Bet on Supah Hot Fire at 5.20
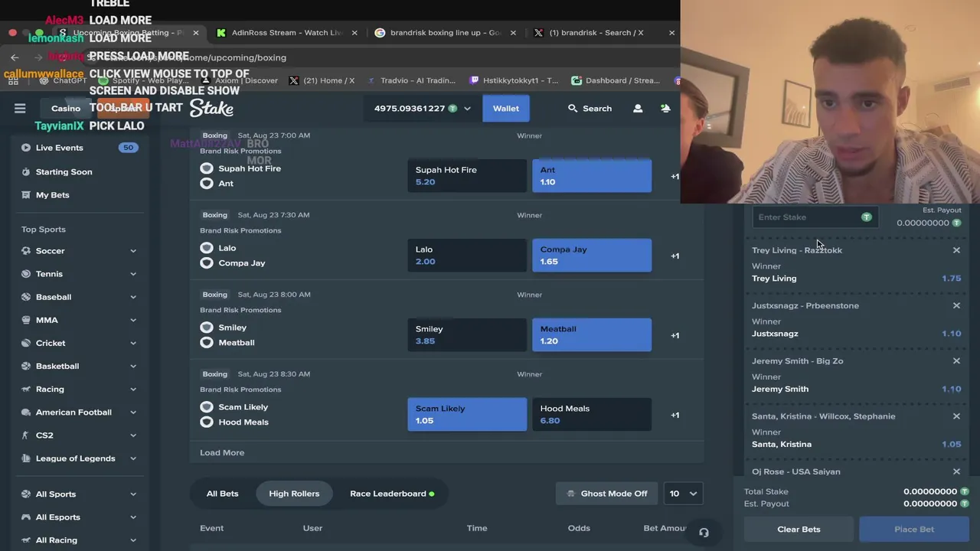Screen dimensions: 980x551 [467, 176]
